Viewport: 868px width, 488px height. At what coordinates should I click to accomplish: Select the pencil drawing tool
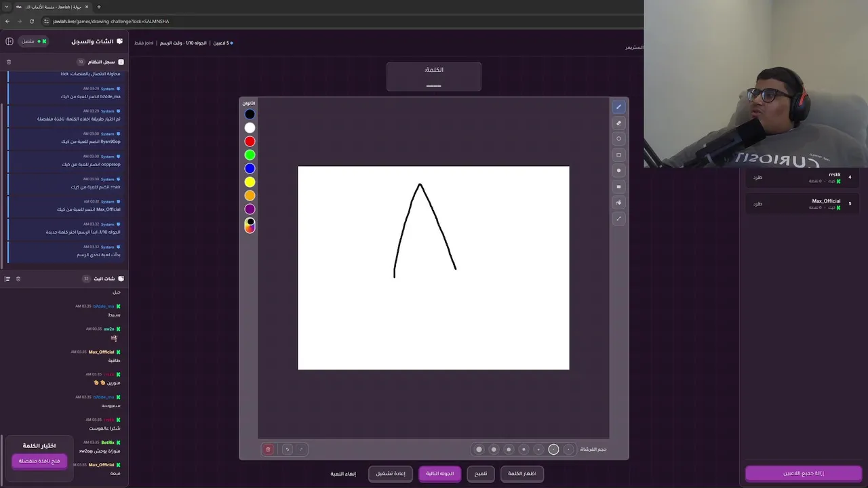click(618, 107)
